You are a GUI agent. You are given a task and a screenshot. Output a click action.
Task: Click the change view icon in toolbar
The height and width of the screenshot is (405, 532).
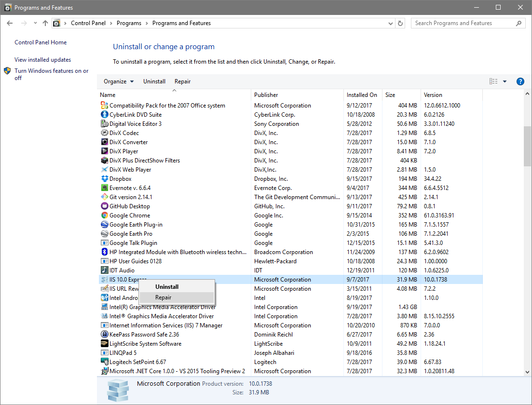point(493,81)
